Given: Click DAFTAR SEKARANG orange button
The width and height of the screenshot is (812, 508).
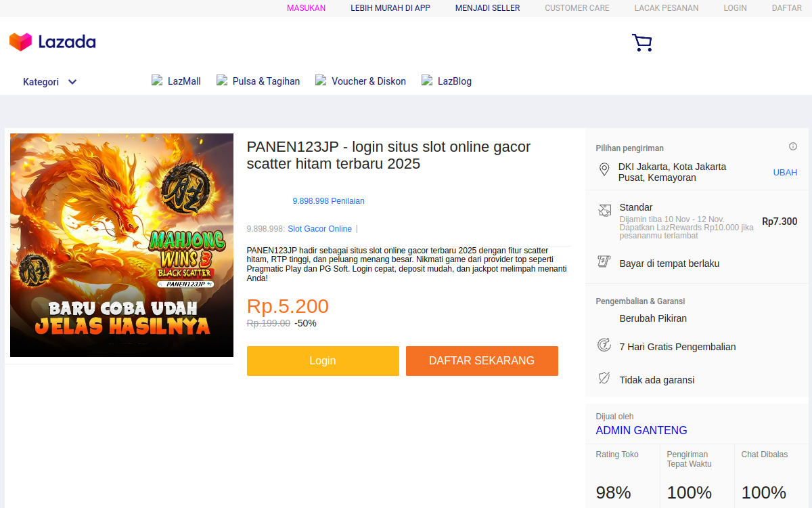Looking at the screenshot, I should tap(482, 361).
